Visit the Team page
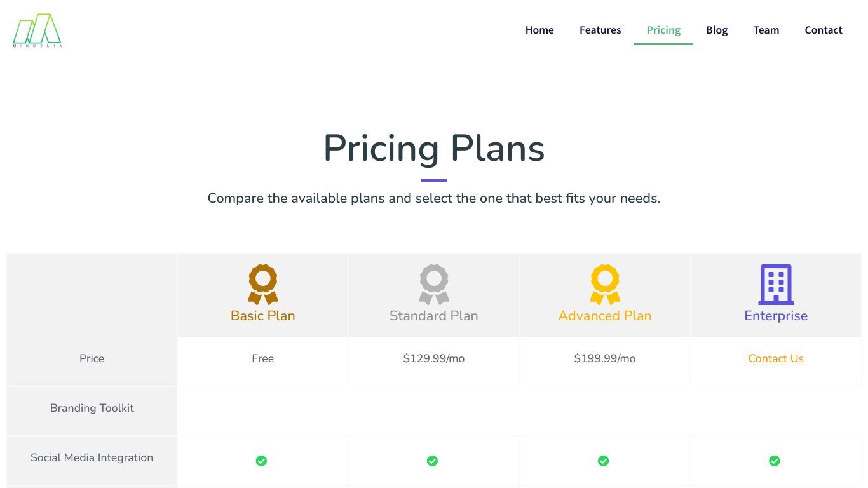 [766, 30]
